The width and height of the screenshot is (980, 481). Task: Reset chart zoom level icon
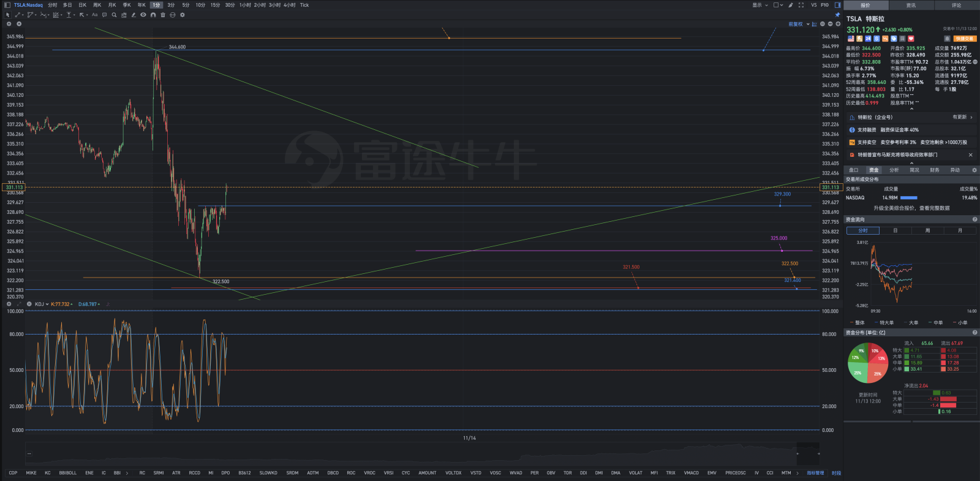[x=823, y=24]
